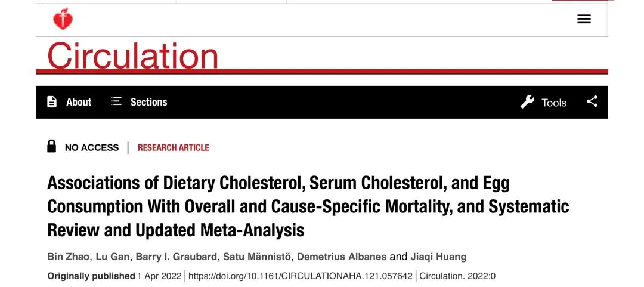Click the American Heart Association heart logo
644x287 pixels.
point(63,19)
